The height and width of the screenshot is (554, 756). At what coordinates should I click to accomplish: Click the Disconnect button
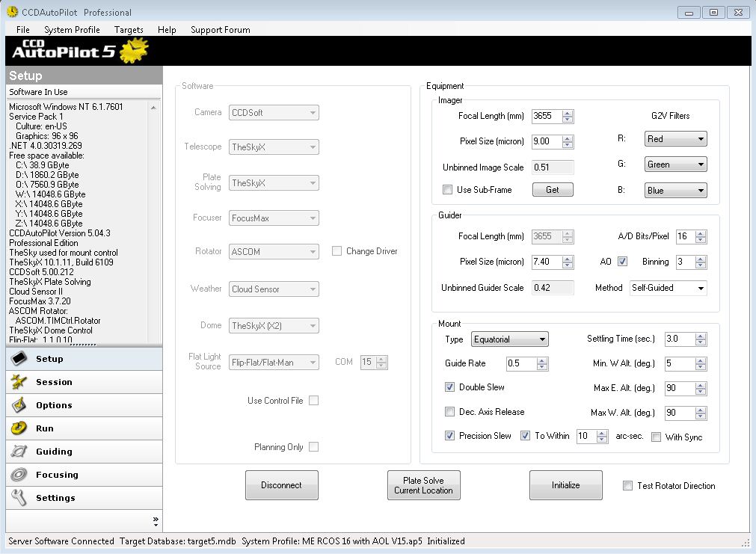(282, 485)
